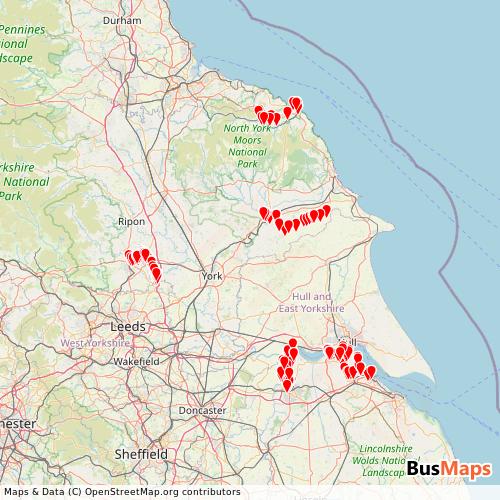Select the North York Moors National Park label
500x500 pixels.
pyautogui.click(x=247, y=146)
